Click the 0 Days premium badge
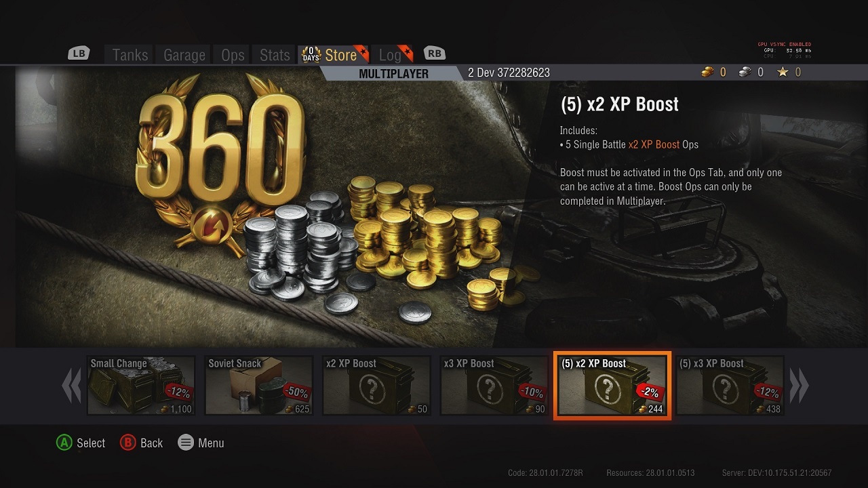The width and height of the screenshot is (868, 488). tap(311, 55)
